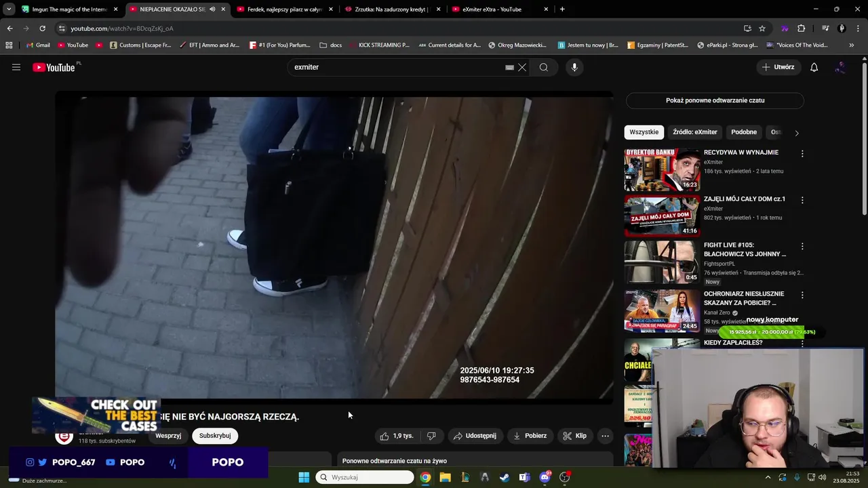Switch to the Zrzutka browser tab

[392, 9]
